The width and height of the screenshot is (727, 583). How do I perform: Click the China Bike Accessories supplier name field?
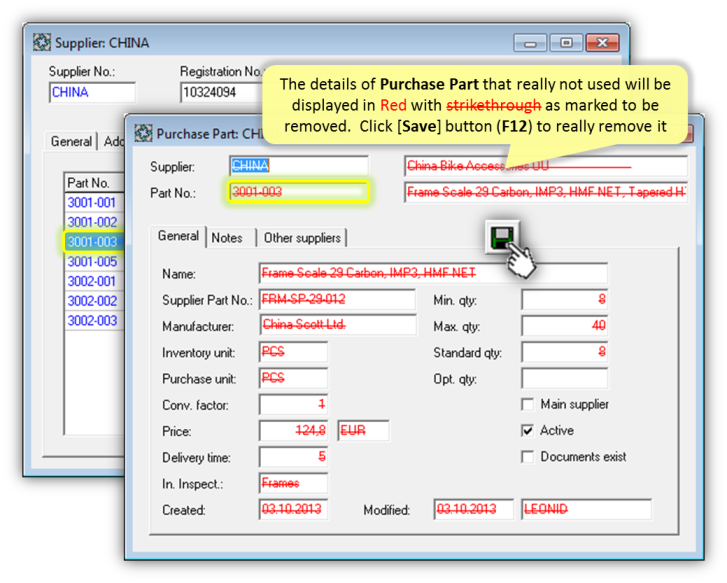[x=546, y=166]
